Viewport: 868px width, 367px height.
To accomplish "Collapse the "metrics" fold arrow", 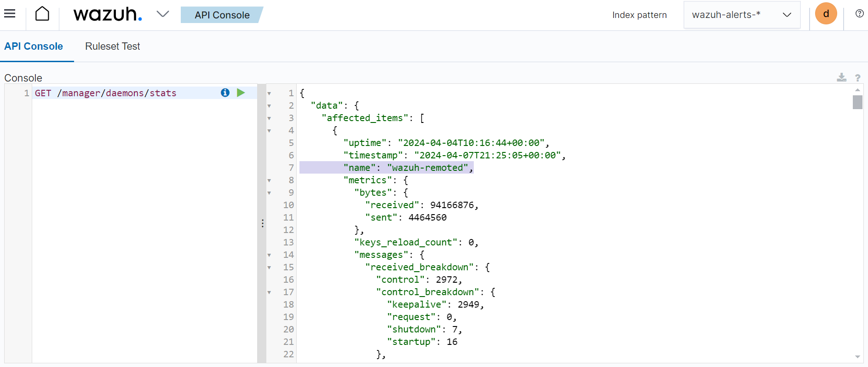I will pos(269,181).
